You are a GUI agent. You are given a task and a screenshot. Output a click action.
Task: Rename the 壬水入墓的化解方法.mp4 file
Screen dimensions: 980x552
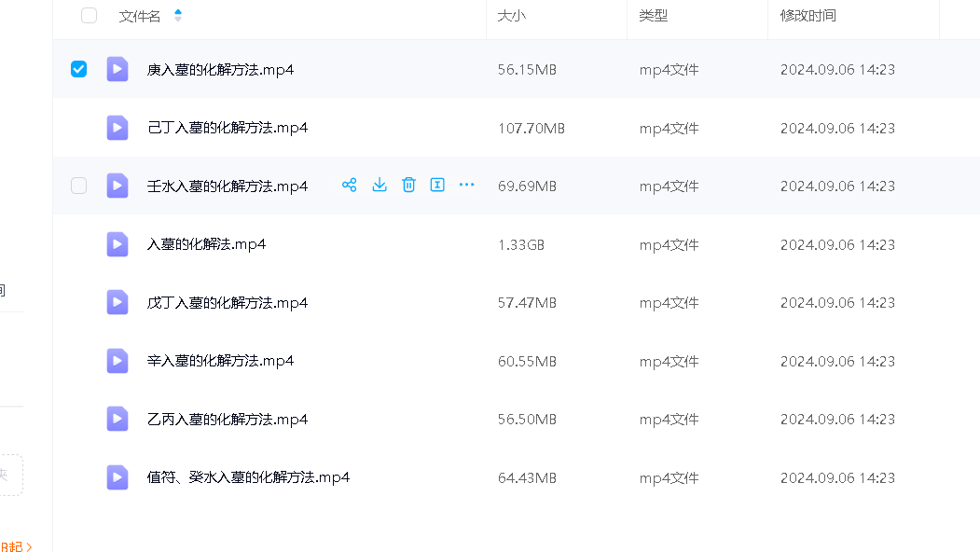(x=437, y=186)
